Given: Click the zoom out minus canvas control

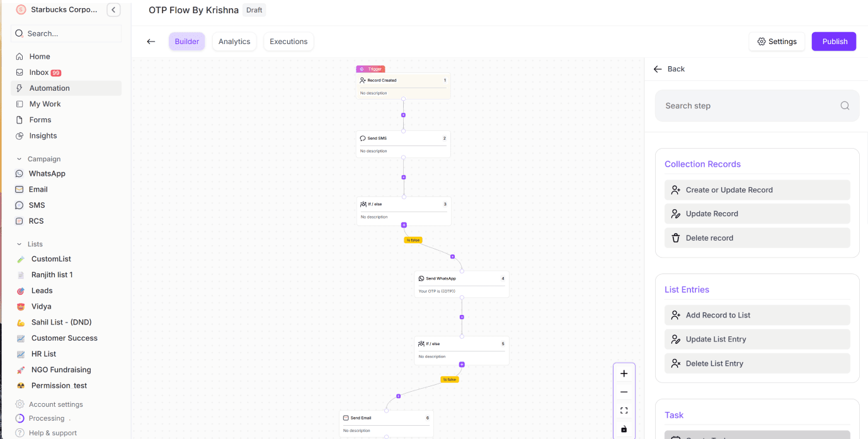Looking at the screenshot, I should pyautogui.click(x=624, y=392).
